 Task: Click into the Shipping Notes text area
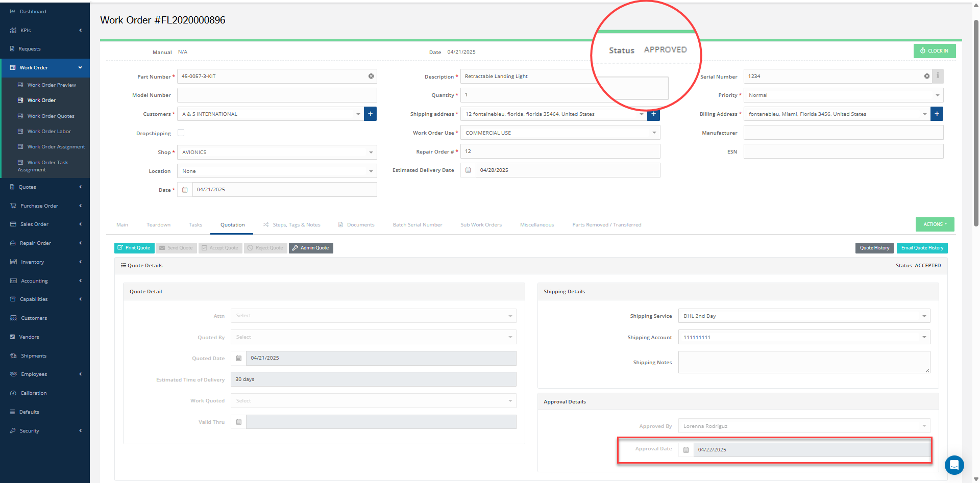(x=803, y=362)
